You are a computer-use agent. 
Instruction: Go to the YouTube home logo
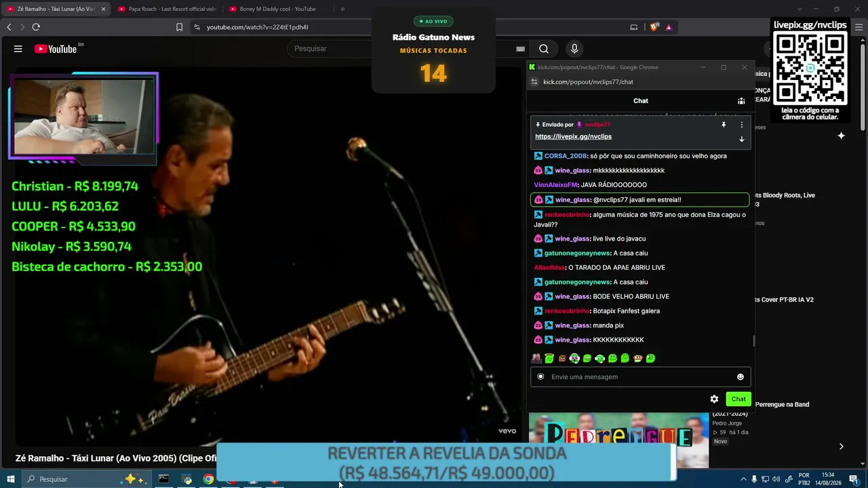(56, 49)
